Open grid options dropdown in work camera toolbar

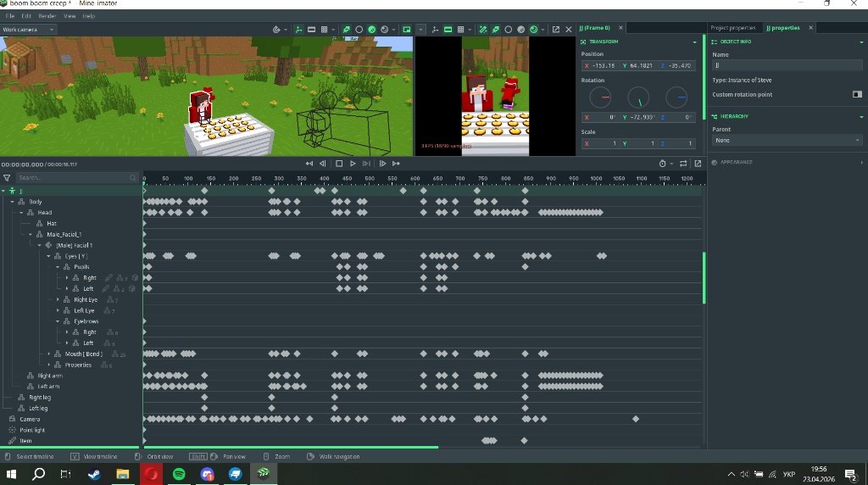pyautogui.click(x=333, y=30)
